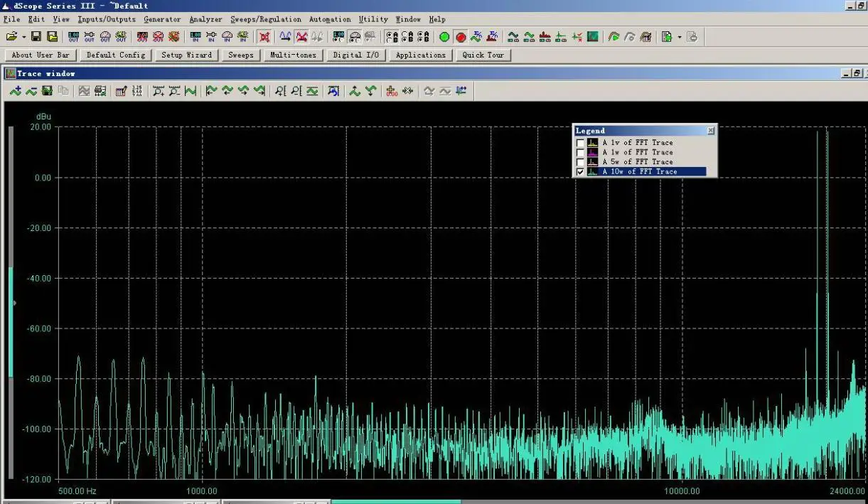This screenshot has height=504, width=868.
Task: Open the Generator menu
Action: (x=162, y=19)
